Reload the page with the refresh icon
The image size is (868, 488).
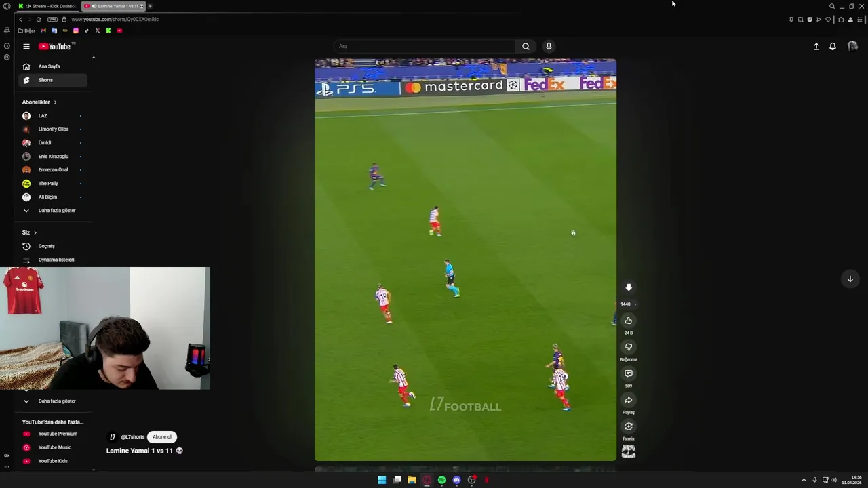pyautogui.click(x=39, y=20)
